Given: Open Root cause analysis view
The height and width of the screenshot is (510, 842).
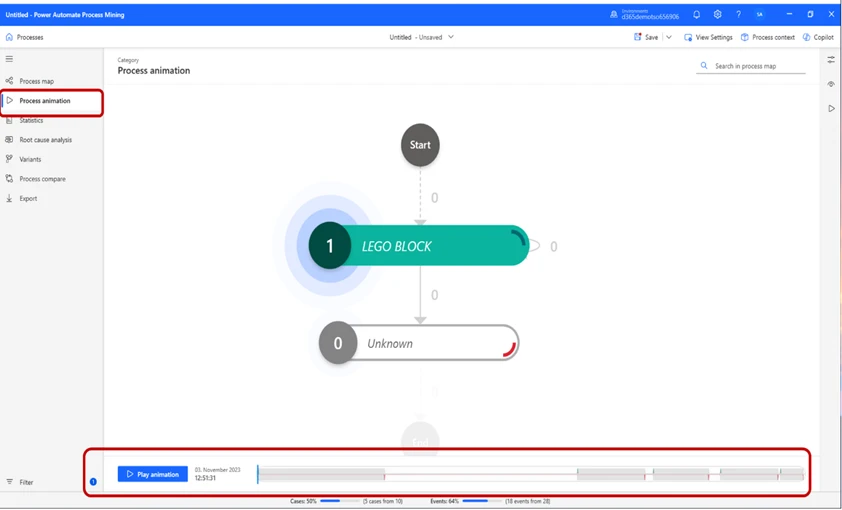Looking at the screenshot, I should tap(46, 140).
